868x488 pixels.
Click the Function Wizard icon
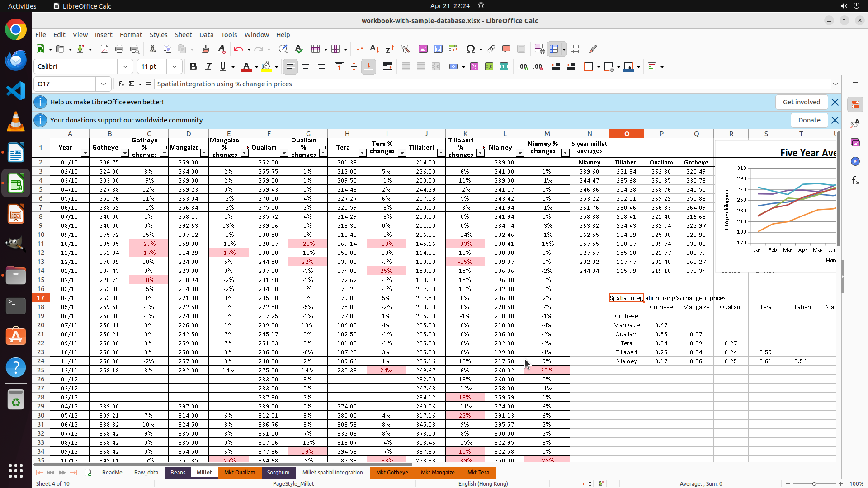click(121, 84)
